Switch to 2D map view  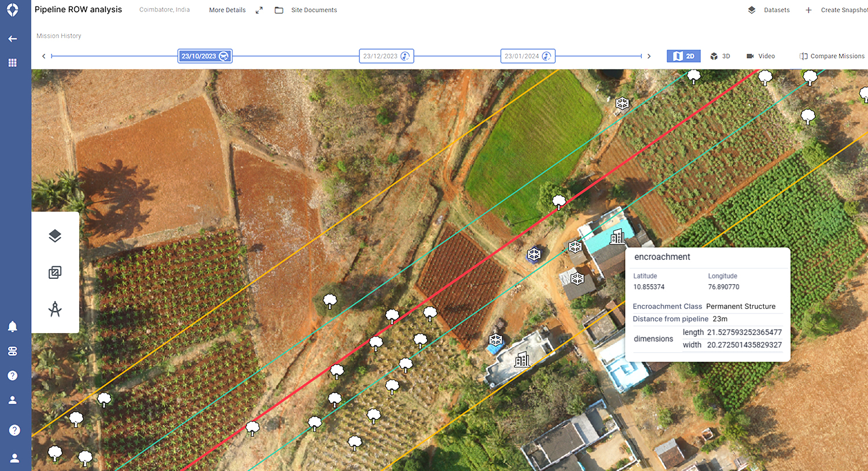coord(683,56)
